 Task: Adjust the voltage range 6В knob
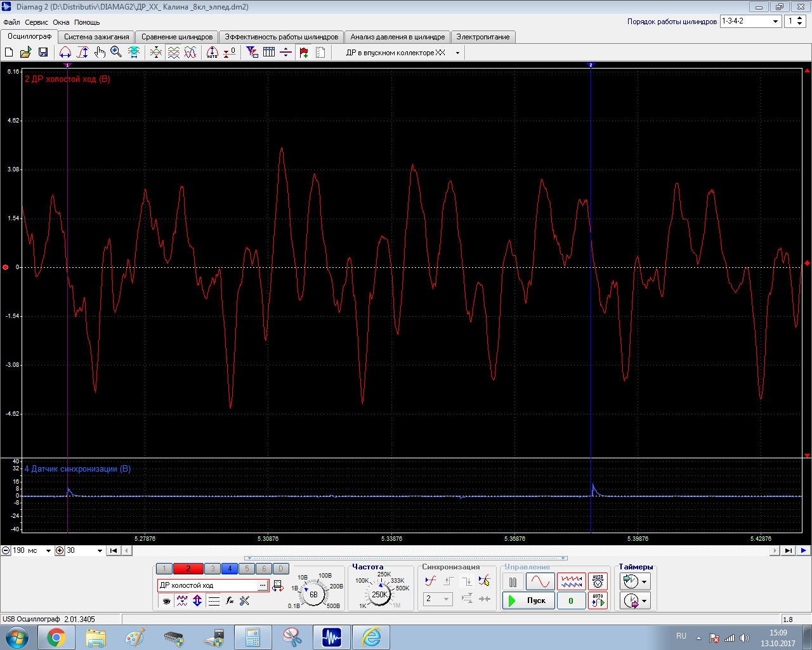(x=313, y=595)
